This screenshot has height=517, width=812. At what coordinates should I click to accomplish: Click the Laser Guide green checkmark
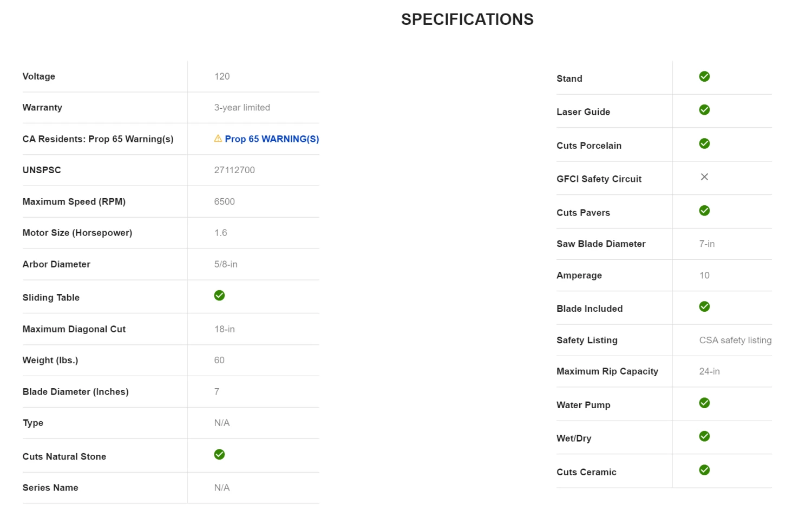click(704, 110)
